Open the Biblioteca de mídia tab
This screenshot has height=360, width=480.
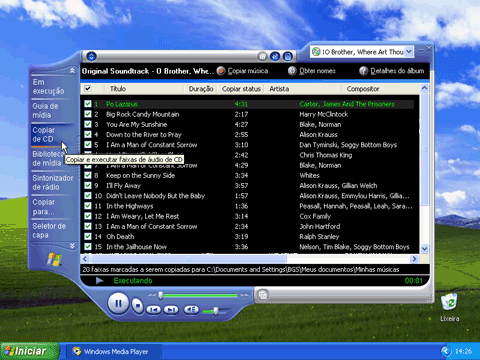pyautogui.click(x=47, y=159)
